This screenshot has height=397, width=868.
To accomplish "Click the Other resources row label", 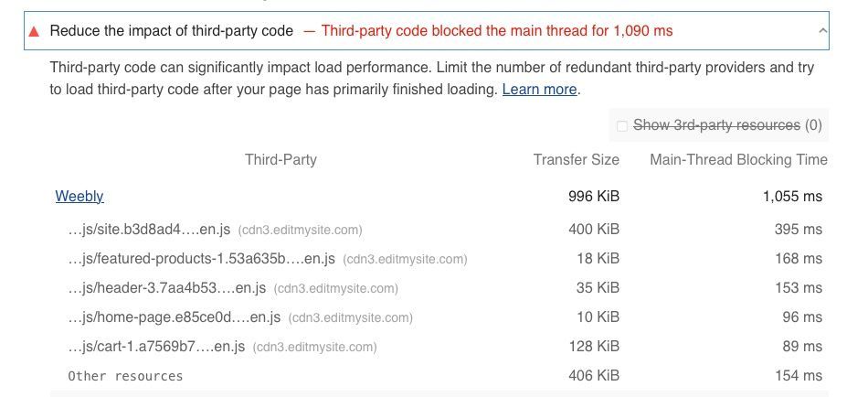I will pos(125,376).
